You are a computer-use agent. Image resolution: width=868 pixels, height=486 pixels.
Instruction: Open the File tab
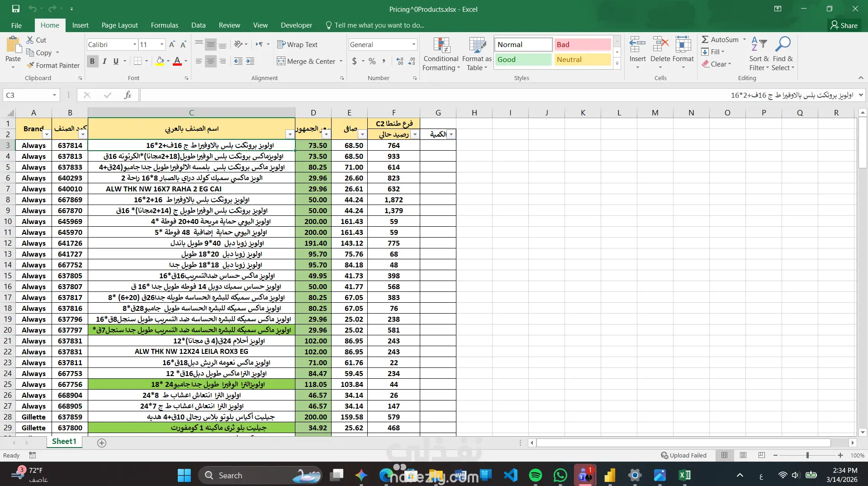[x=16, y=25]
